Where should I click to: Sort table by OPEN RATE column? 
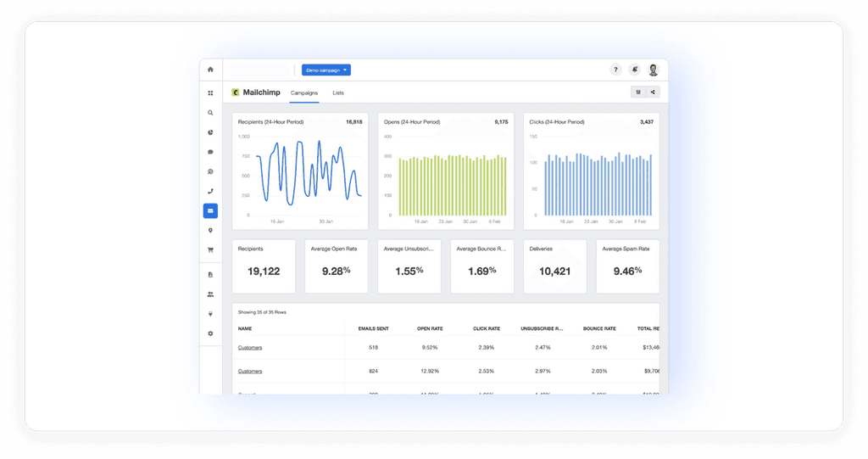pos(430,328)
